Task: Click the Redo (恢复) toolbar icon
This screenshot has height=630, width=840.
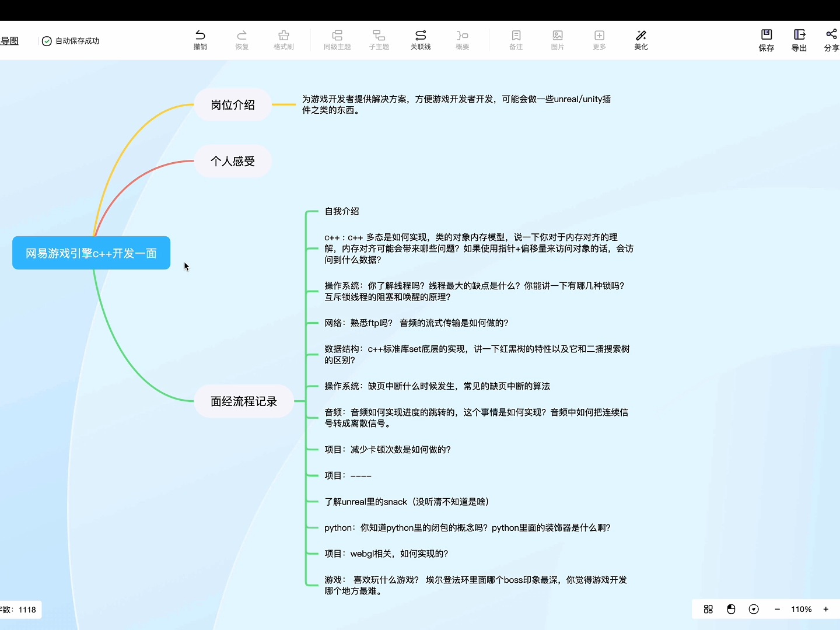Action: point(242,40)
